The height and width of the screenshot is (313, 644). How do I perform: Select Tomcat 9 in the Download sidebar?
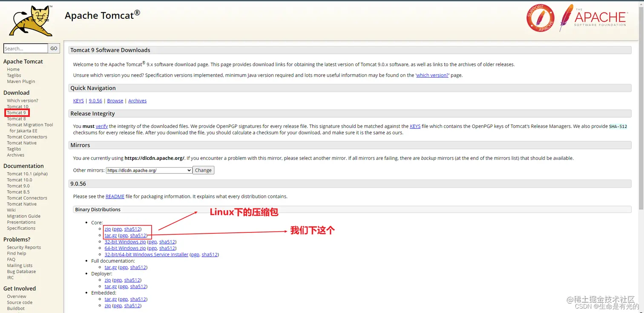17,112
